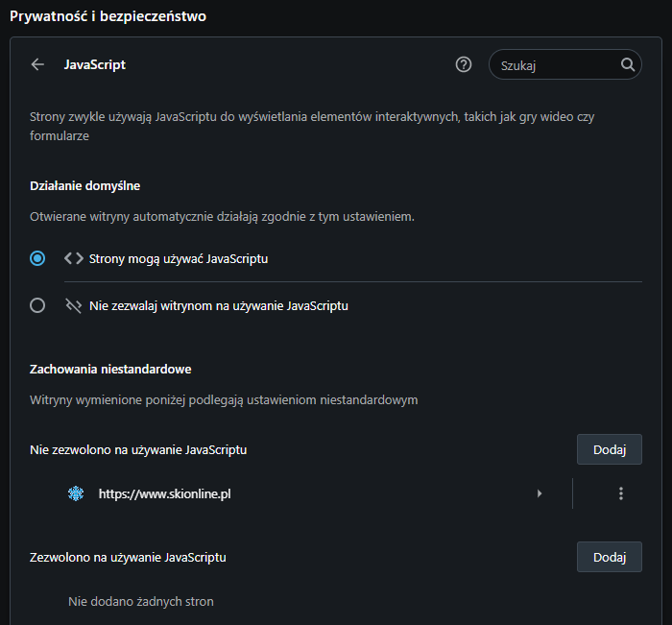The width and height of the screenshot is (672, 625).
Task: Focus the Szukaj search field
Action: click(557, 64)
